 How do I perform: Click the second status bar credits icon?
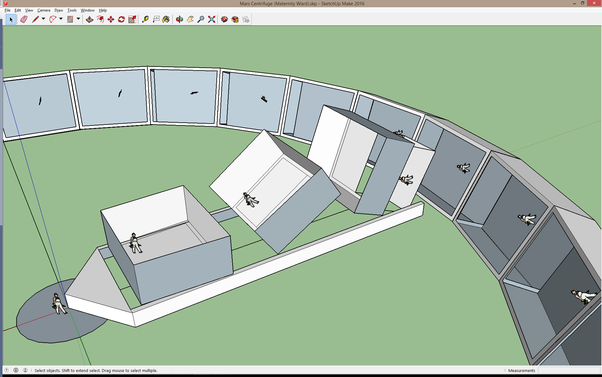pyautogui.click(x=16, y=370)
